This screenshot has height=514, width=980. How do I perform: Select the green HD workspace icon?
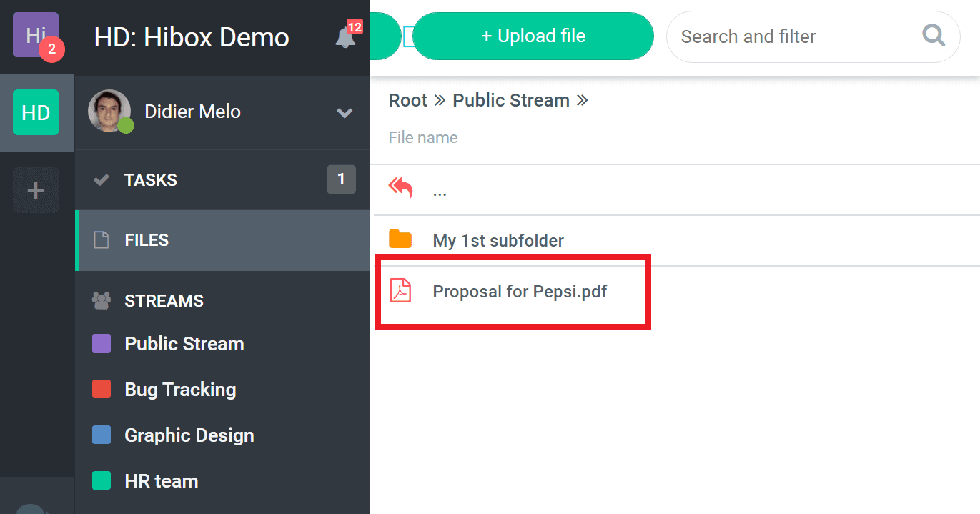[36, 112]
